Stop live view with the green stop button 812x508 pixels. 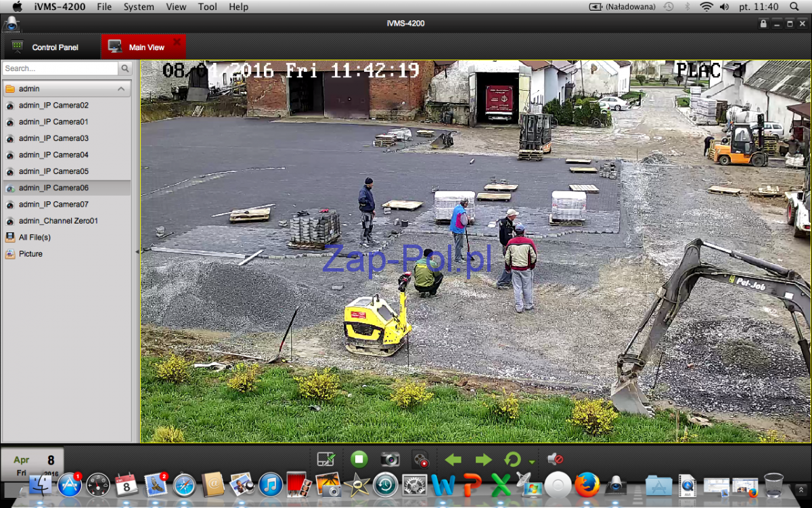pyautogui.click(x=359, y=460)
